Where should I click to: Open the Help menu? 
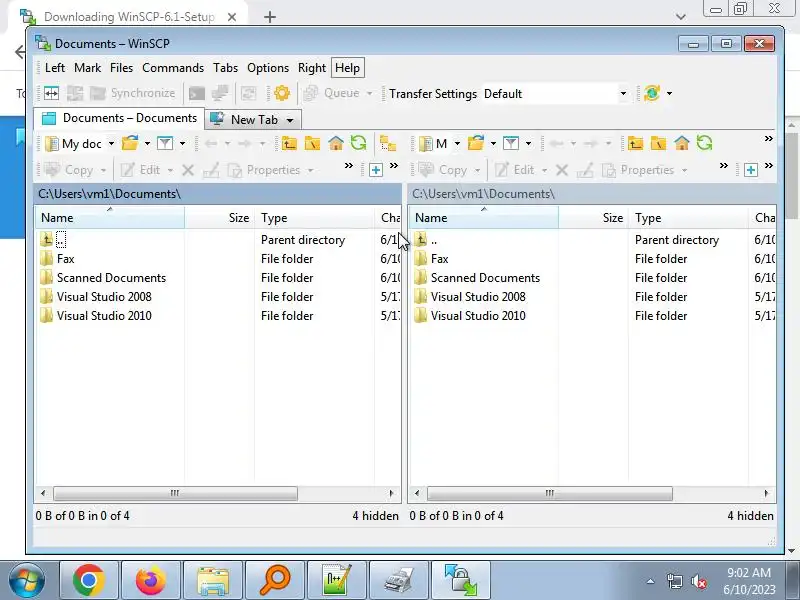pos(347,68)
